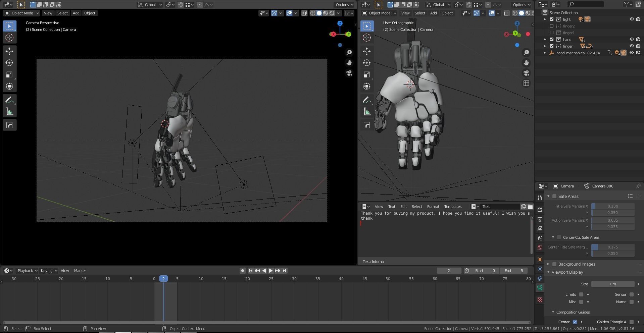This screenshot has height=333, width=644.
Task: Open Physics properties tab
Action: 540,269
